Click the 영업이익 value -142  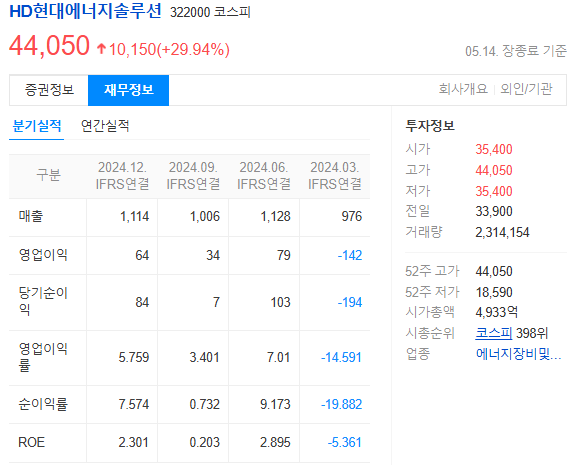point(350,255)
